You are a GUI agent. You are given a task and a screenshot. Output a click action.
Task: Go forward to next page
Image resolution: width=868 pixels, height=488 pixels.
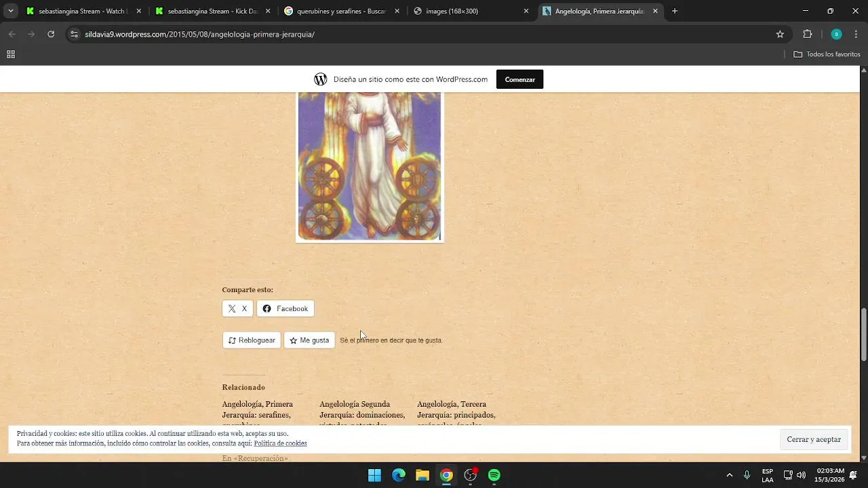31,34
